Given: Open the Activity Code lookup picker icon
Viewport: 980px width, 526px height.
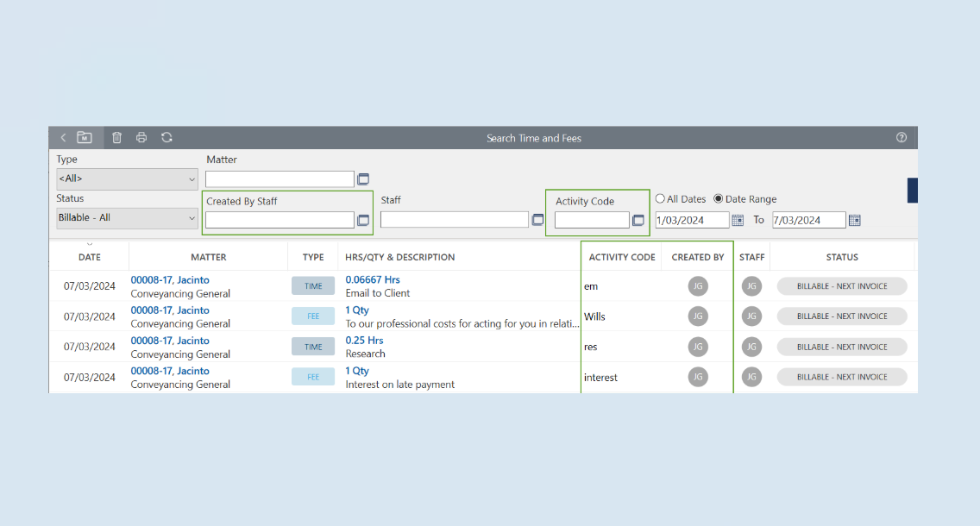Looking at the screenshot, I should 638,221.
